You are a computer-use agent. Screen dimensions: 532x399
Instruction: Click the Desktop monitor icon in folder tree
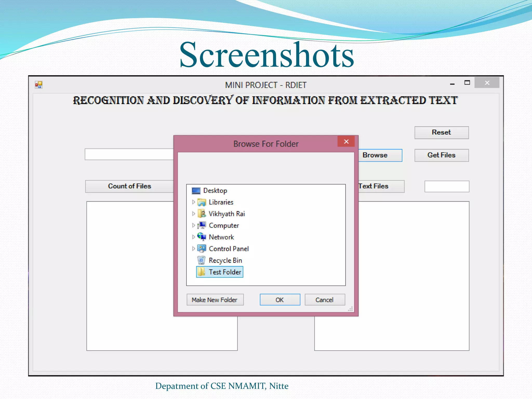(x=196, y=191)
